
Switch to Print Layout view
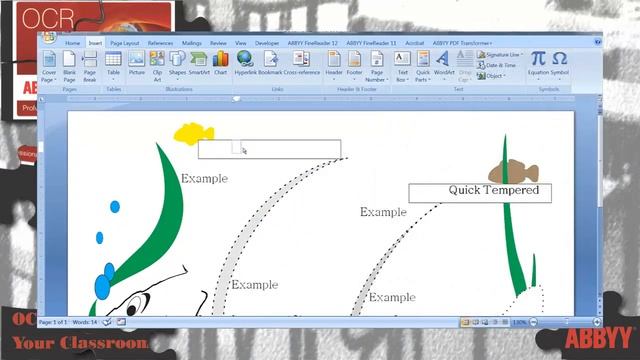click(465, 322)
